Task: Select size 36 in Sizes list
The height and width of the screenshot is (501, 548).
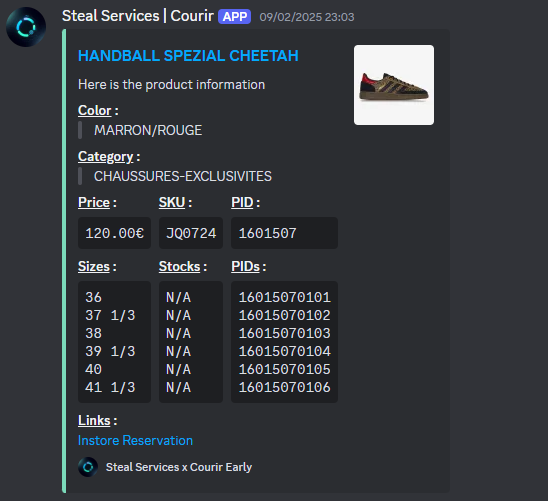Action: click(x=93, y=297)
